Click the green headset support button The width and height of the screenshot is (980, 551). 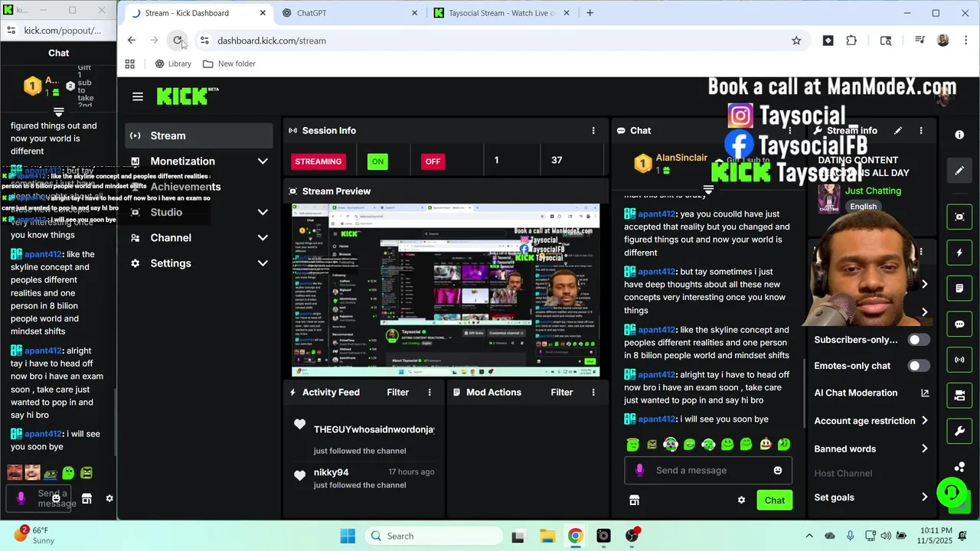pyautogui.click(x=951, y=492)
